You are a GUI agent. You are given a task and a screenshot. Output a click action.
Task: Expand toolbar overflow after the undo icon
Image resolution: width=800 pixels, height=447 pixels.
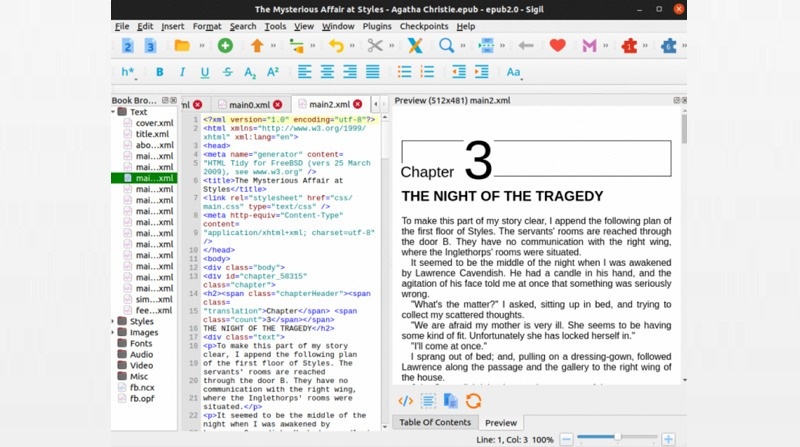tap(352, 46)
